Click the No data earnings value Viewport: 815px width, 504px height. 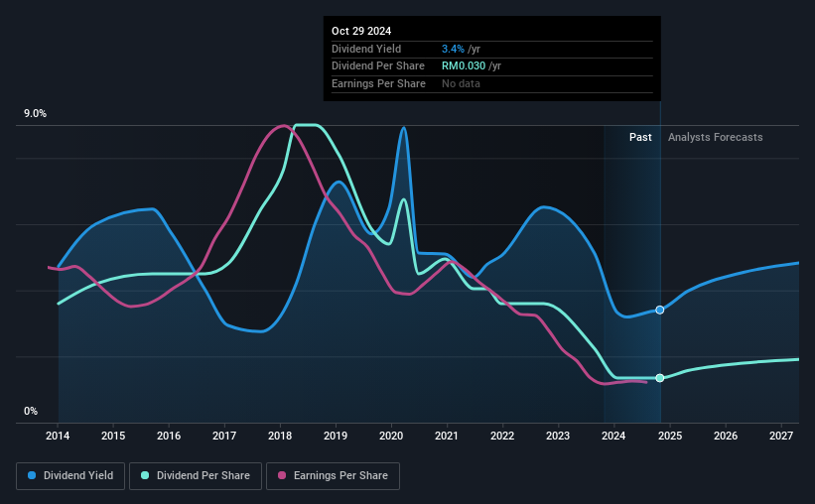461,83
